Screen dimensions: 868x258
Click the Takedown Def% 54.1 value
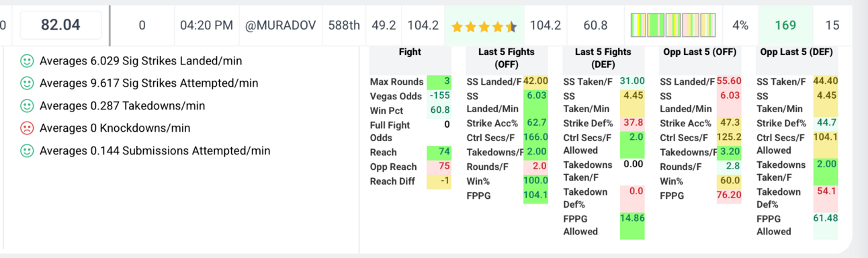pyautogui.click(x=826, y=191)
